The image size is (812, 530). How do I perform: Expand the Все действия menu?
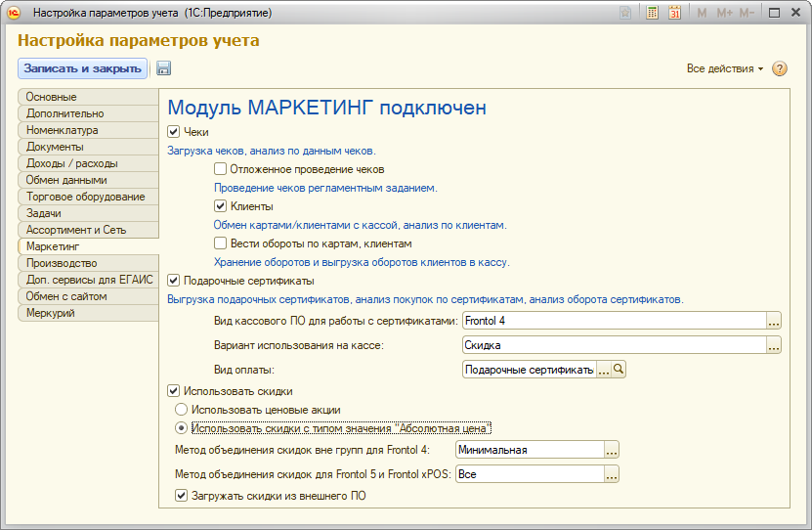724,68
